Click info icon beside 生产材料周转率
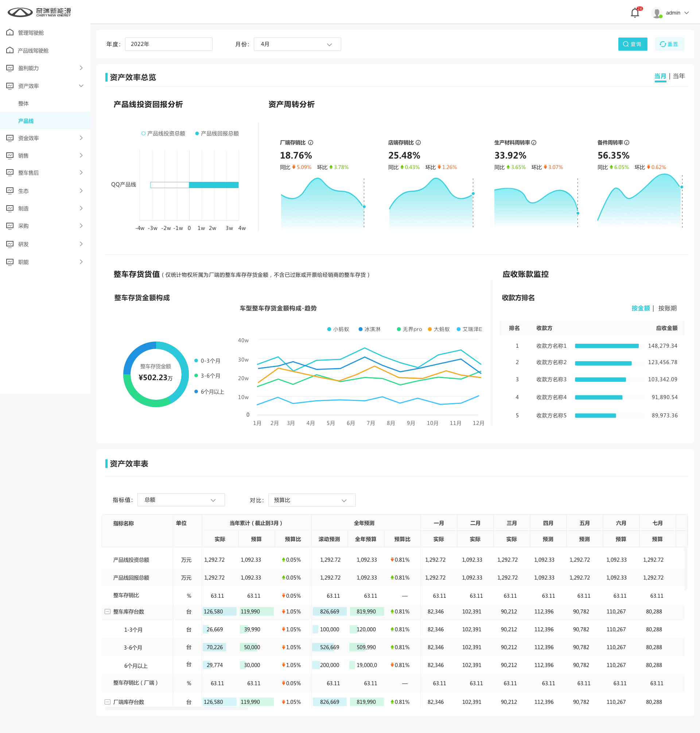This screenshot has height=733, width=700. click(534, 143)
